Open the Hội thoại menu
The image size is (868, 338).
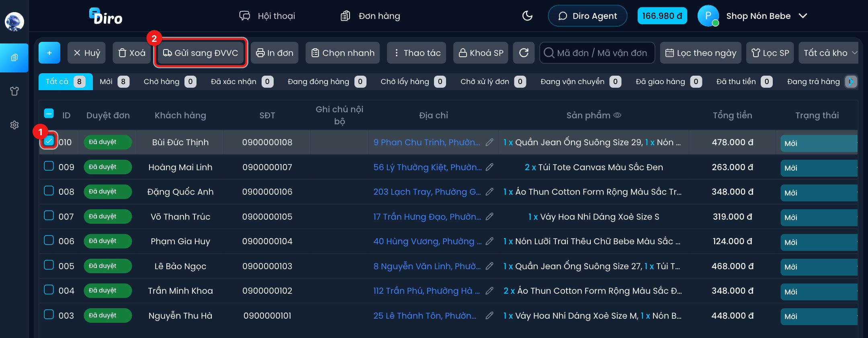(267, 16)
